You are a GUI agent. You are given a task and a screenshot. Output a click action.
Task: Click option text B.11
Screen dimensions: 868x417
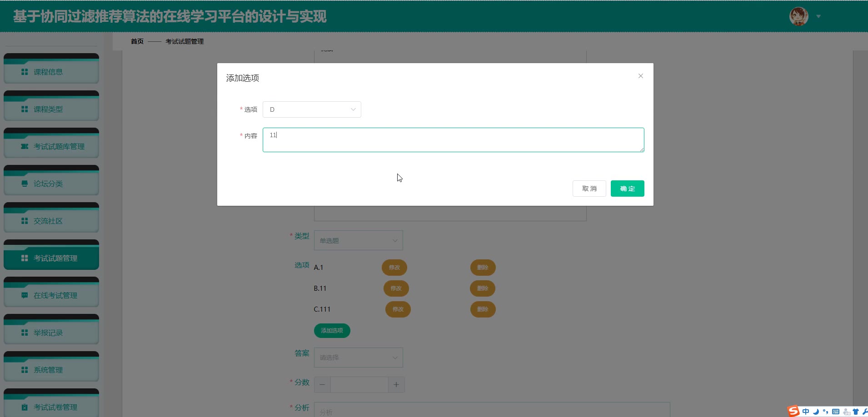320,288
